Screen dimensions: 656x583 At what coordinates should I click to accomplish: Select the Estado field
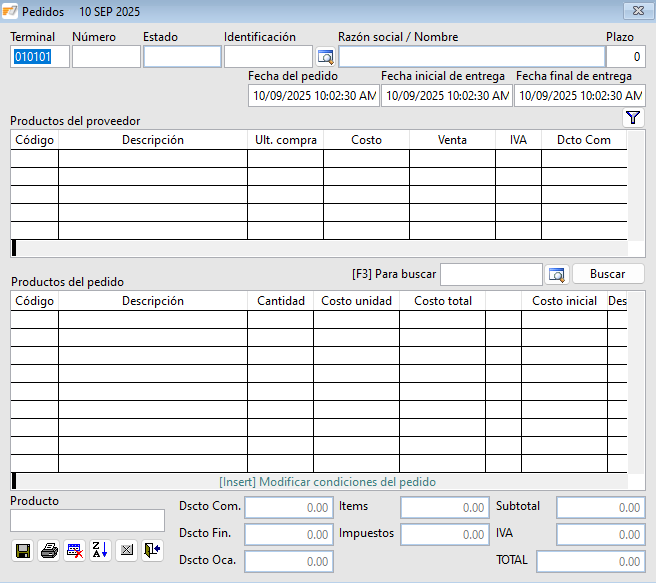(x=182, y=57)
